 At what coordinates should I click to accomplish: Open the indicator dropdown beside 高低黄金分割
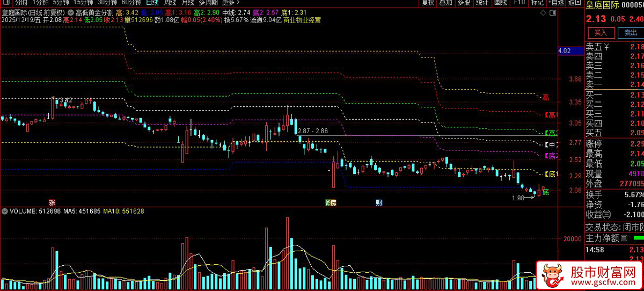71,12
